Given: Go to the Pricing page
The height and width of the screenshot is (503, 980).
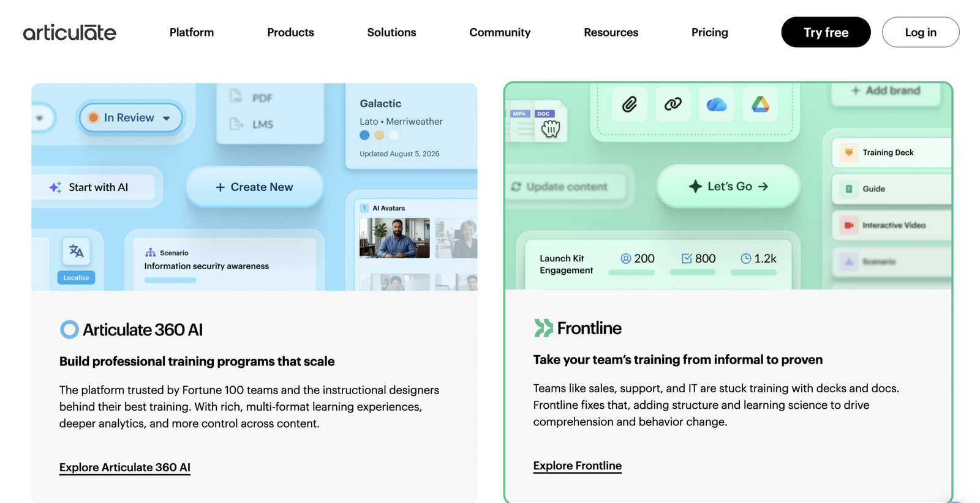Looking at the screenshot, I should tap(709, 32).
